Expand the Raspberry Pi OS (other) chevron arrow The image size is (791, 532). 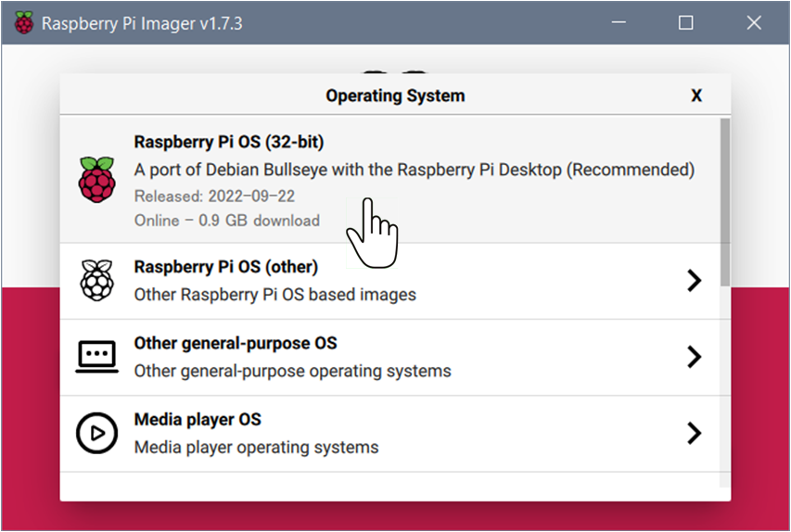[695, 281]
